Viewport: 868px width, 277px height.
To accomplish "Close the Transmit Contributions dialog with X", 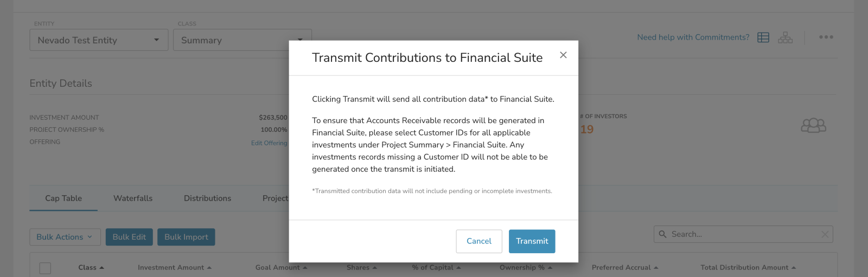I will click(x=563, y=55).
